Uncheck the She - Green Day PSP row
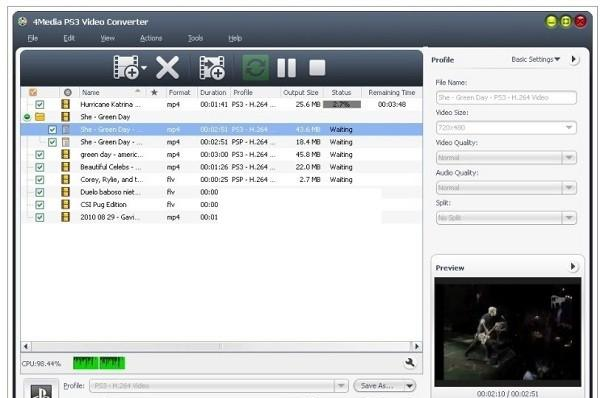Viewport: 600px width, 398px height. [x=52, y=142]
